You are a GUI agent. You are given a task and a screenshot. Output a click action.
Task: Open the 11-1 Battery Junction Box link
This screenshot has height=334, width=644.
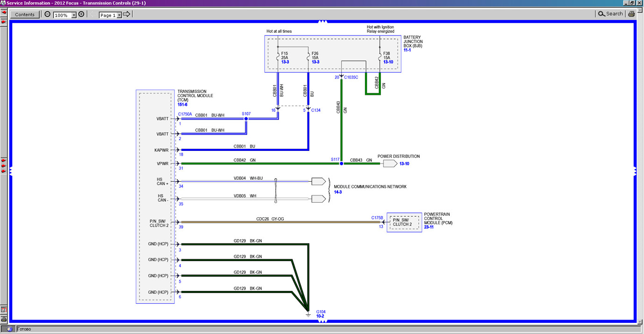click(408, 50)
